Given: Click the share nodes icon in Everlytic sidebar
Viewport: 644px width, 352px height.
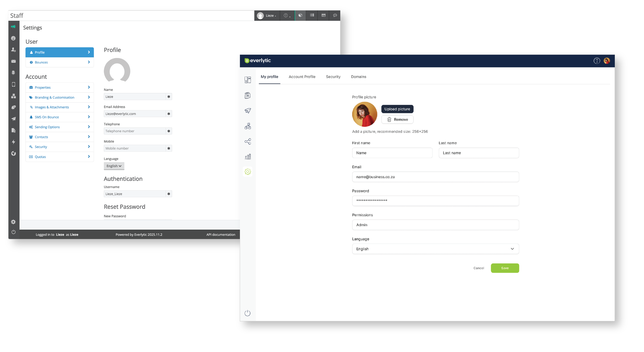Looking at the screenshot, I should pyautogui.click(x=248, y=141).
